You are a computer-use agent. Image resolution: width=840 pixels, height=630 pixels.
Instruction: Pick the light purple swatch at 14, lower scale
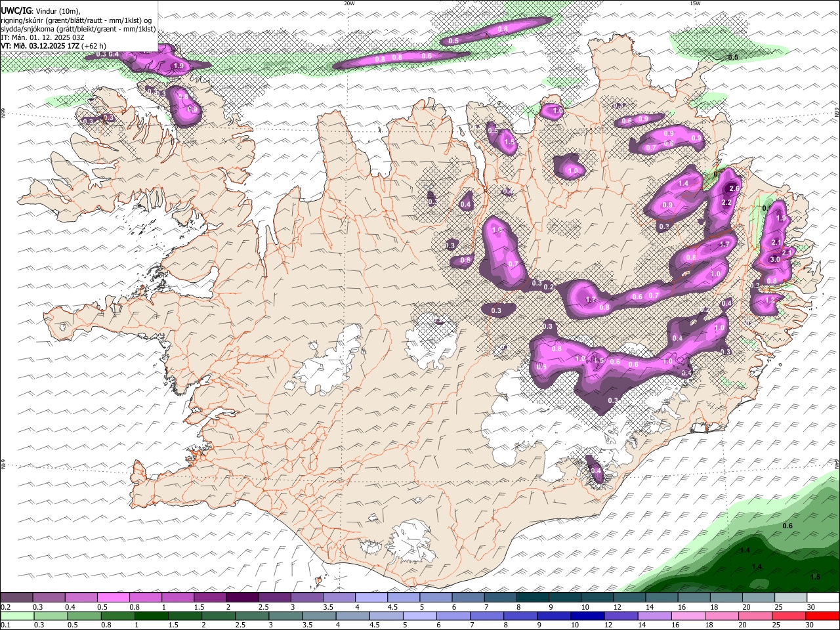pyautogui.click(x=654, y=616)
